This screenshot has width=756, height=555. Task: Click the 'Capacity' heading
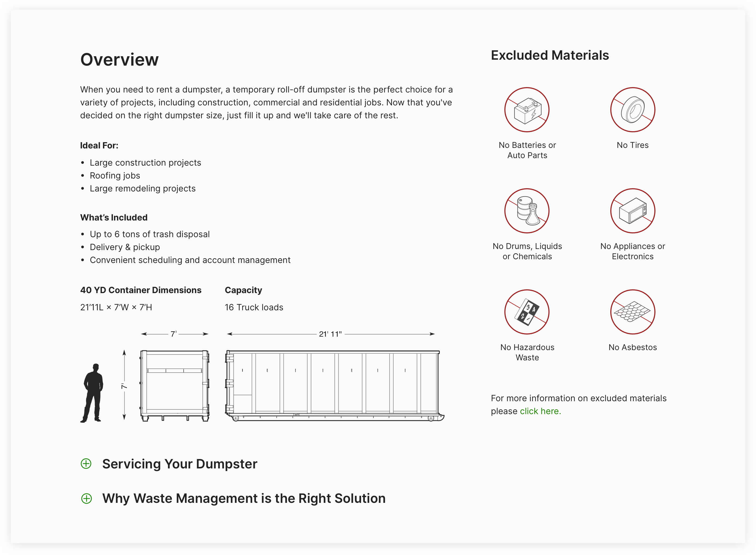243,290
